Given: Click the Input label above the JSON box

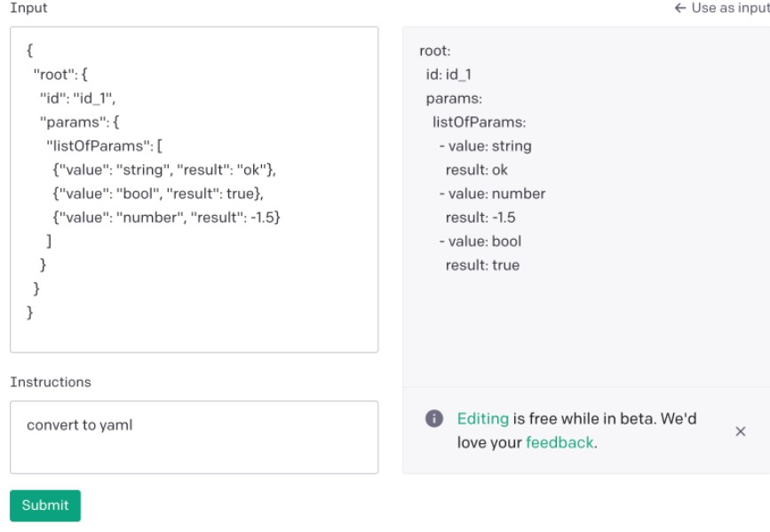Looking at the screenshot, I should 28,8.
